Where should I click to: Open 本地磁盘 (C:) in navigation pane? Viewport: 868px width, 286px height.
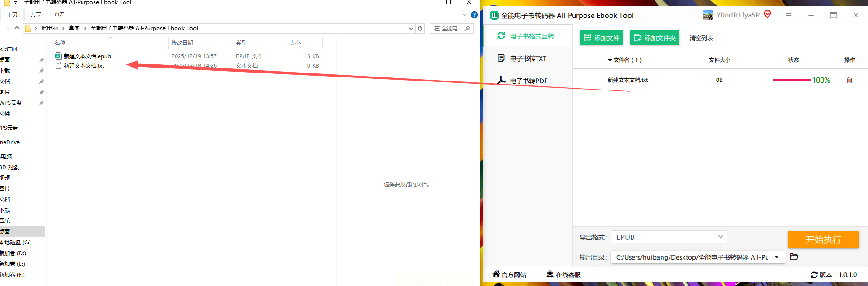[16, 243]
